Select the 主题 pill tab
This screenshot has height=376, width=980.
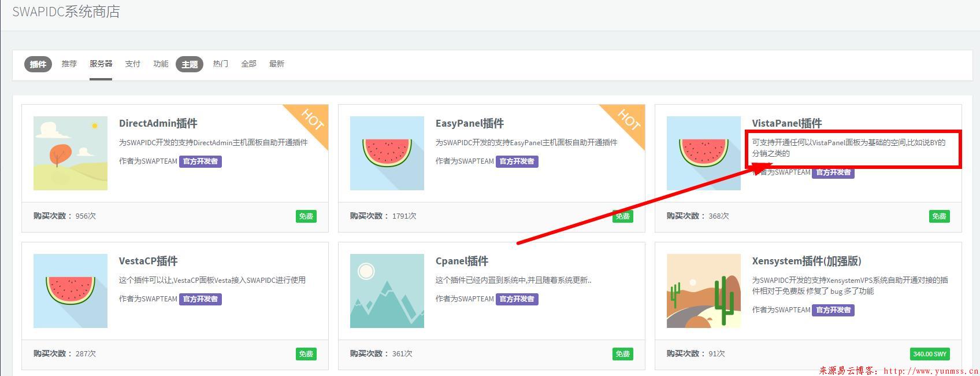pos(190,64)
